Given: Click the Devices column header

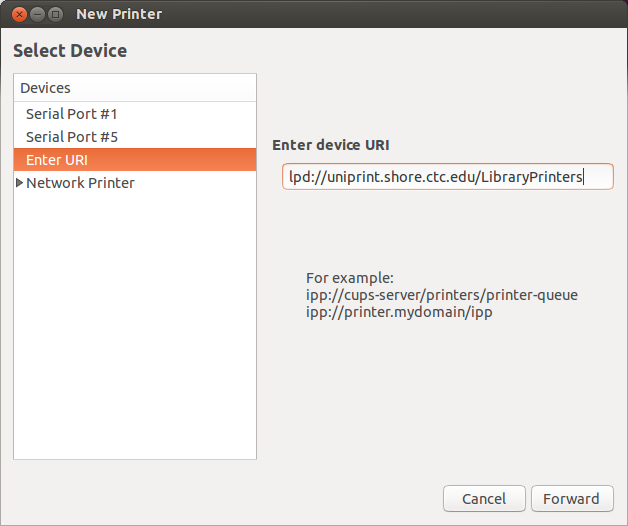Looking at the screenshot, I should pyautogui.click(x=135, y=88).
